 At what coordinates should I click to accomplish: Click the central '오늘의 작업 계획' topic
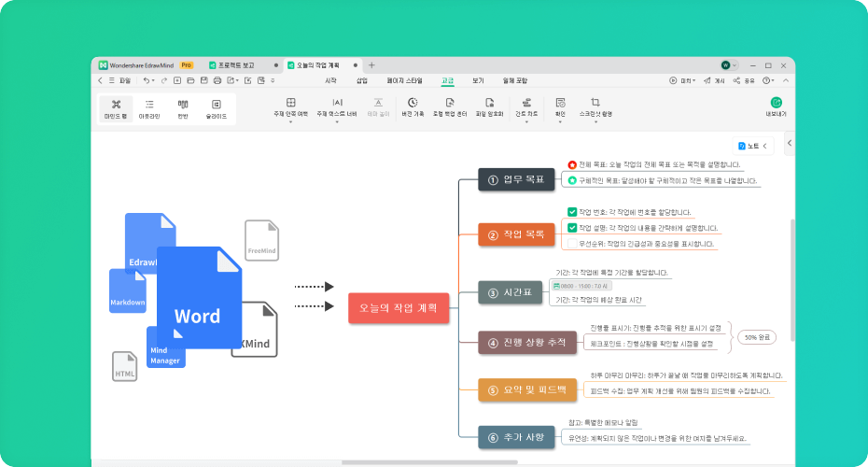399,308
